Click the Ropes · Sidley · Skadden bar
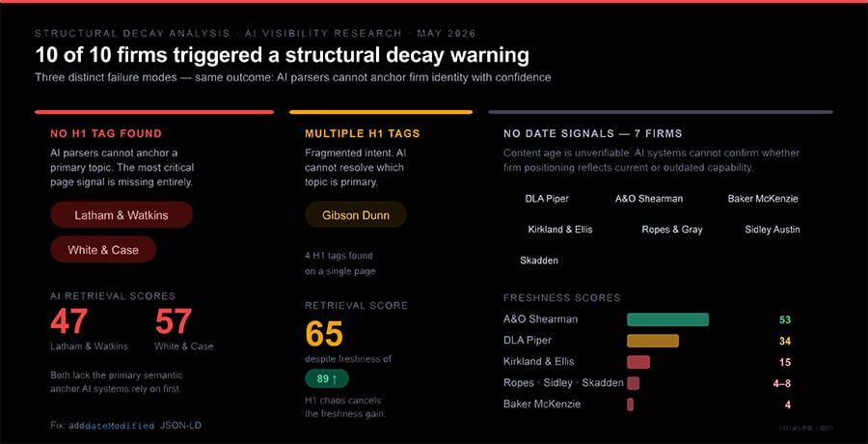The image size is (868, 444). click(x=633, y=383)
